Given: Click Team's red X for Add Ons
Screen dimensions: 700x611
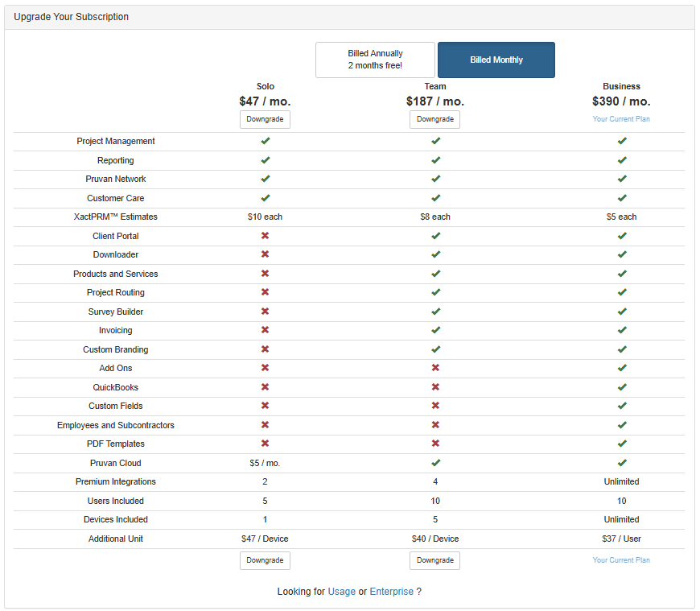Looking at the screenshot, I should (x=435, y=368).
